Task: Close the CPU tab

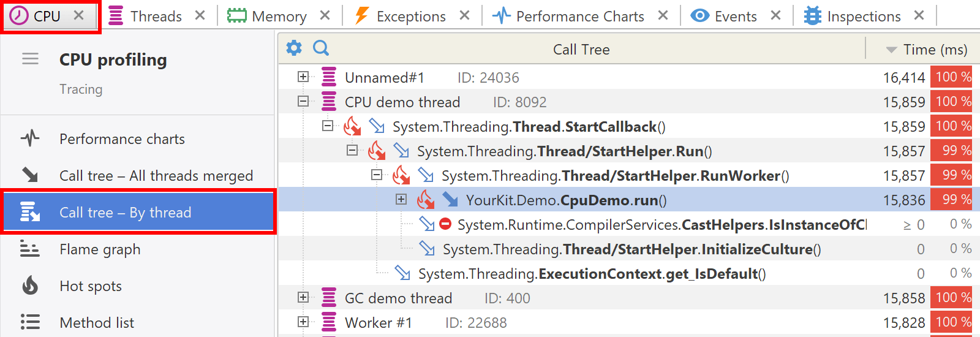Action: (x=79, y=15)
